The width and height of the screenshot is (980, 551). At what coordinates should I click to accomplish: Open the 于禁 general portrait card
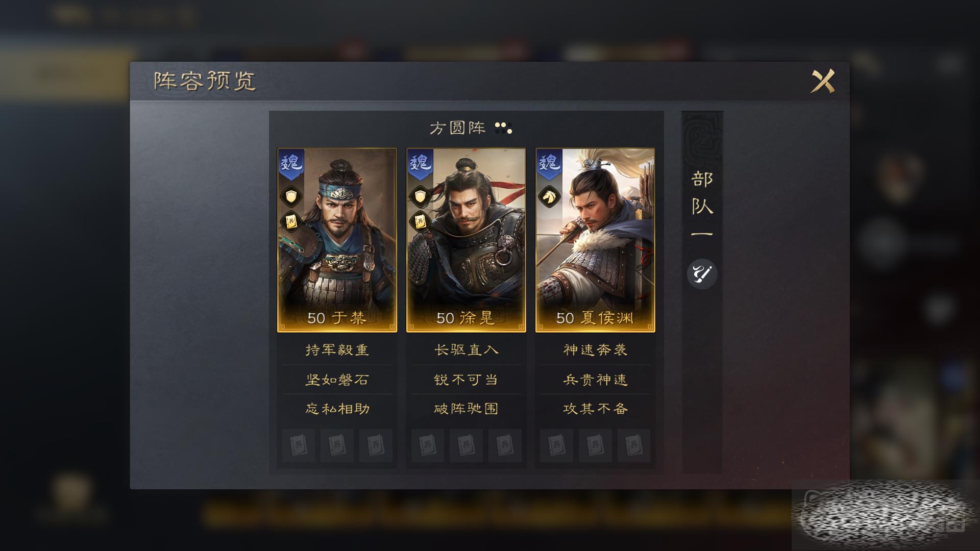pyautogui.click(x=337, y=240)
